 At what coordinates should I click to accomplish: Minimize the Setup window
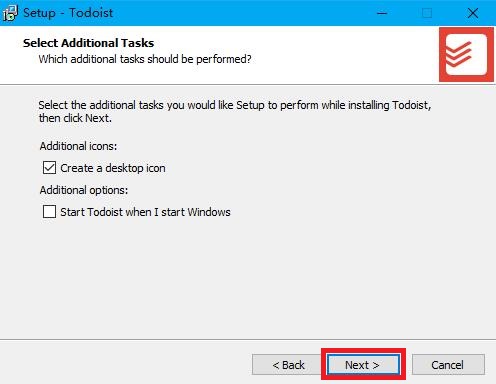coord(382,13)
